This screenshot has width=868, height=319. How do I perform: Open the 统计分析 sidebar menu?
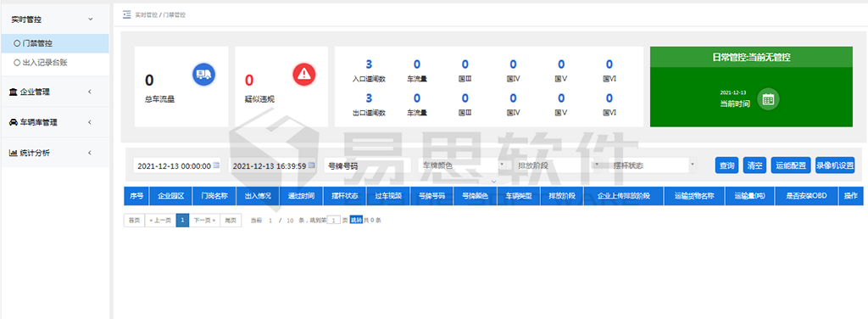click(x=55, y=153)
